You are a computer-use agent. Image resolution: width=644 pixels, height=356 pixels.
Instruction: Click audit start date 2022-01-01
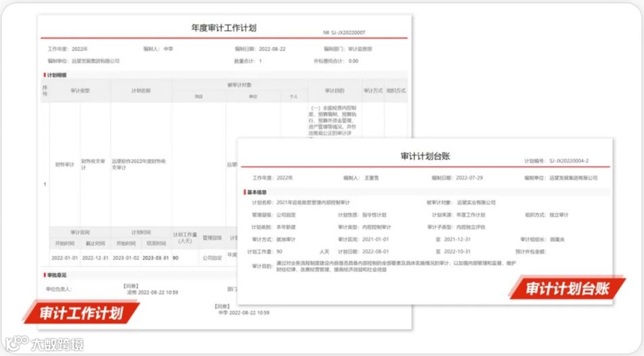(64, 258)
